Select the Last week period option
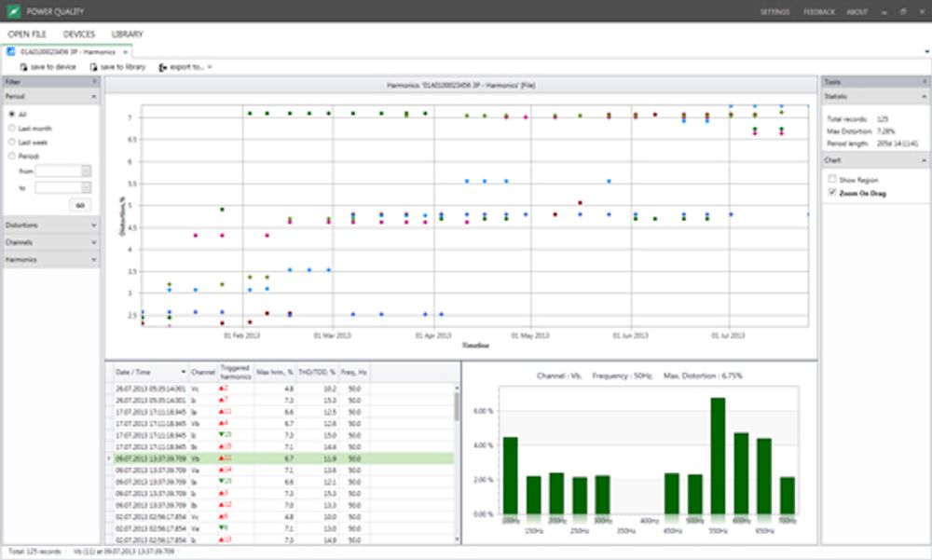Screen dimensions: 932x560 (x=11, y=142)
